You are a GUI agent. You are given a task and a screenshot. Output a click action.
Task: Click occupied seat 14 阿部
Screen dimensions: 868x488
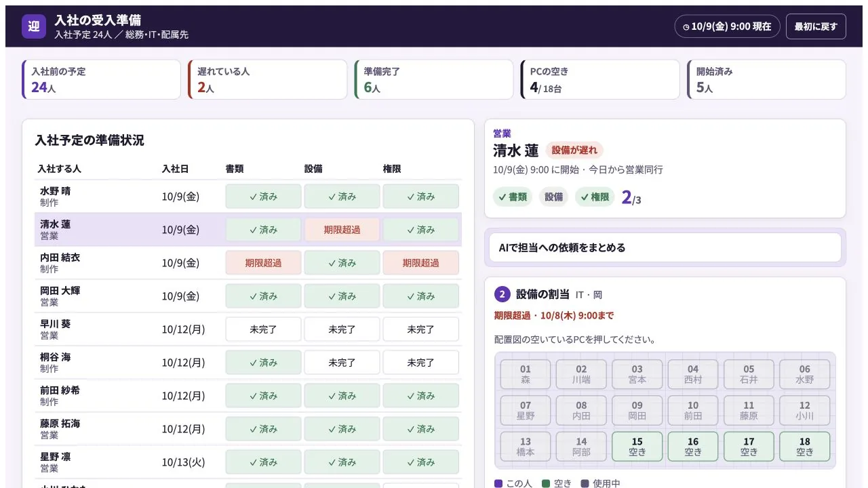point(581,447)
